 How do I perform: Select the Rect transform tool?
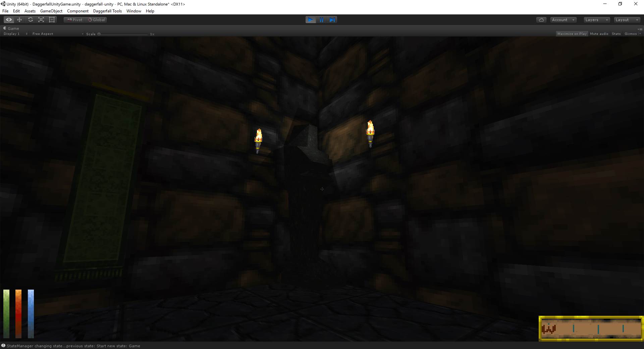click(52, 20)
